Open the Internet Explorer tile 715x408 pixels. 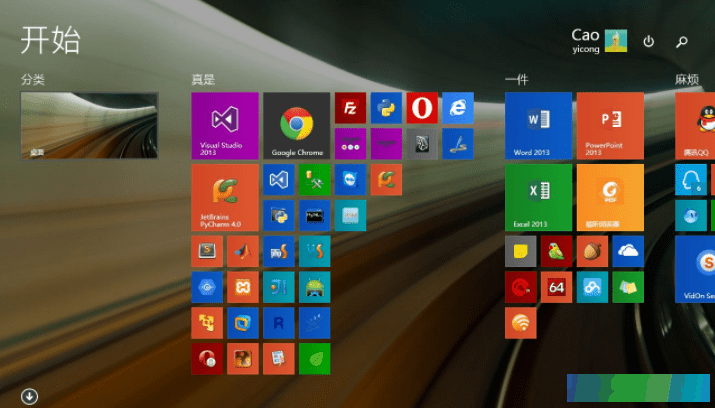(458, 108)
